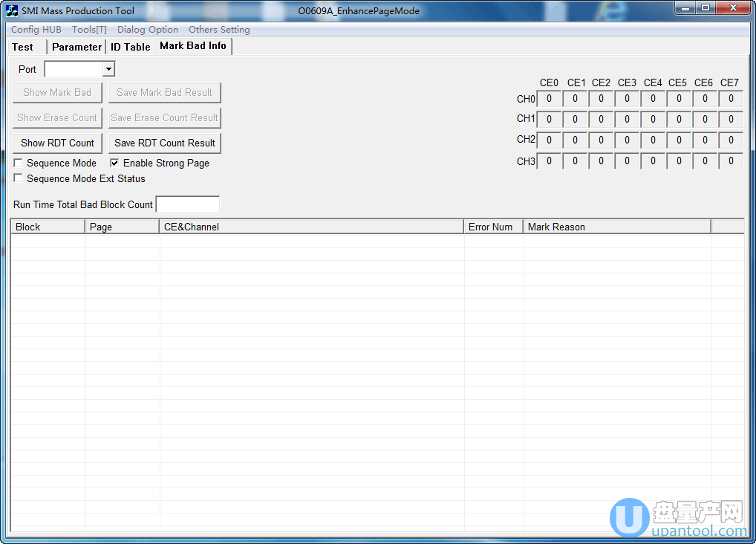Screen dimensions: 756x544
Task: Switch to the Parameter tab
Action: coord(76,47)
